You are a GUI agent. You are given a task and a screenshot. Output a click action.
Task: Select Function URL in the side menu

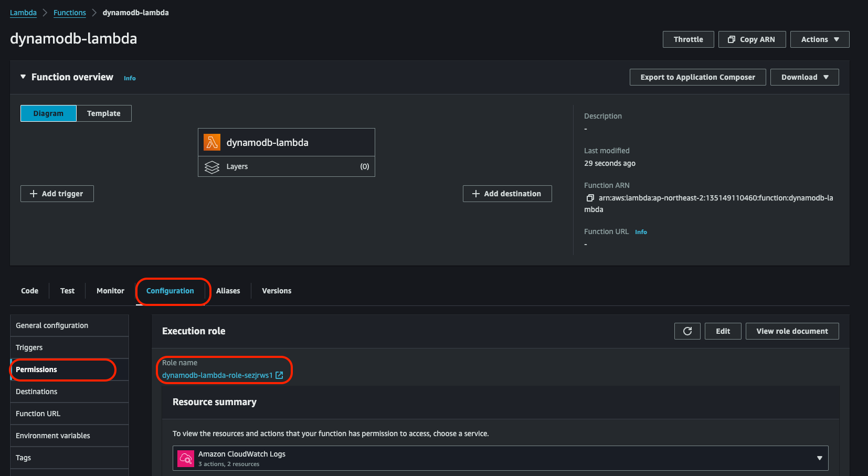click(x=69, y=414)
